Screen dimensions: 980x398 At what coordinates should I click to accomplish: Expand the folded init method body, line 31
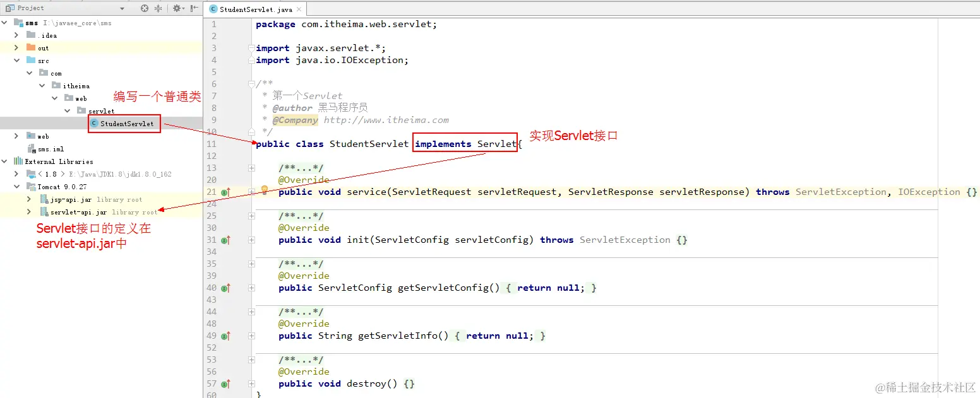point(251,240)
